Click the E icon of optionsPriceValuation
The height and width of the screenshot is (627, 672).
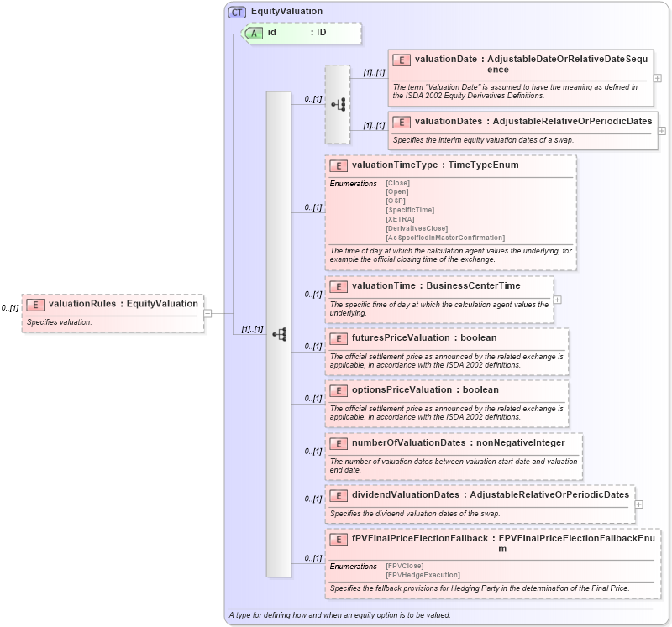coord(337,389)
